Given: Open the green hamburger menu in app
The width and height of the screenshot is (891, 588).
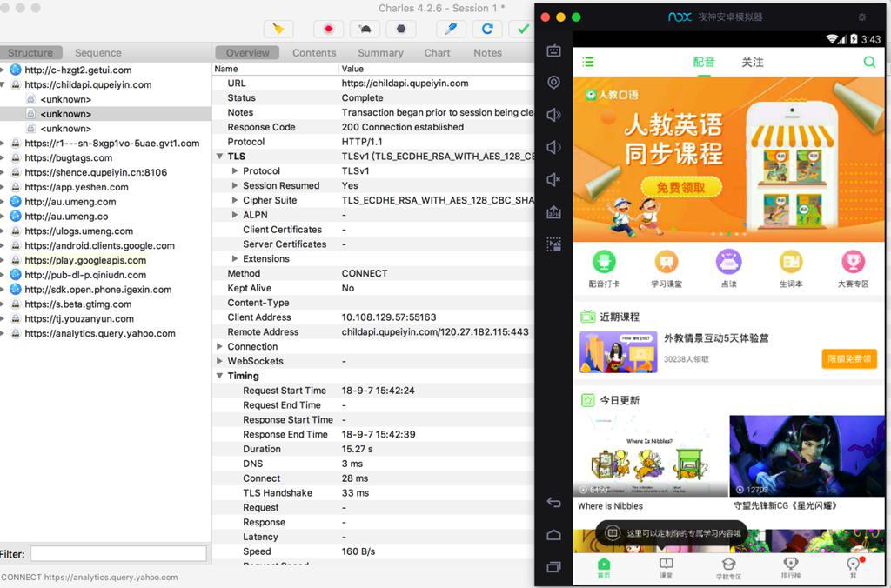Looking at the screenshot, I should pyautogui.click(x=588, y=62).
